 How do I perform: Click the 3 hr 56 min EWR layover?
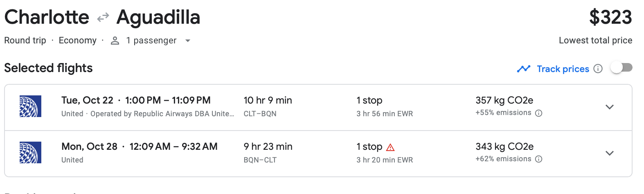tap(384, 114)
